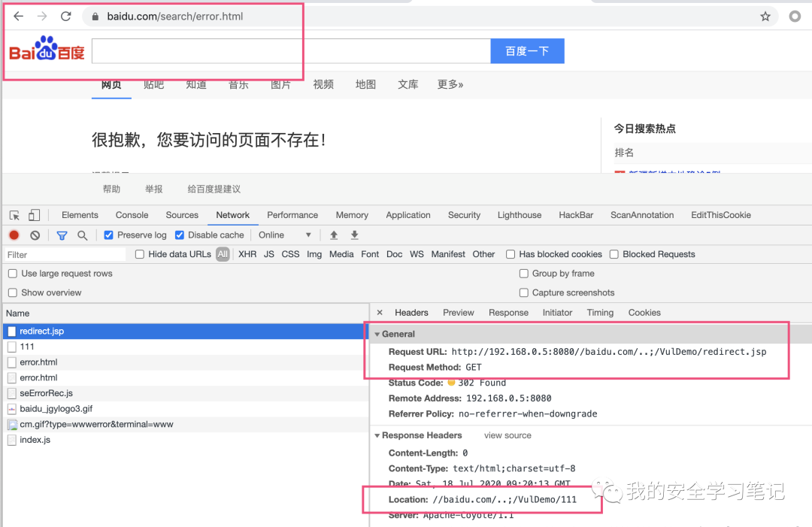Toggle Preserve log checkbox
This screenshot has width=812, height=527.
click(108, 235)
